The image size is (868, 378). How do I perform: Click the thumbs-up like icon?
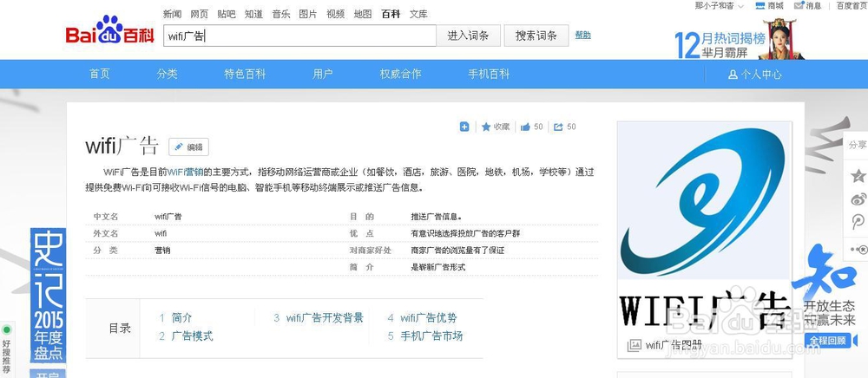click(525, 127)
